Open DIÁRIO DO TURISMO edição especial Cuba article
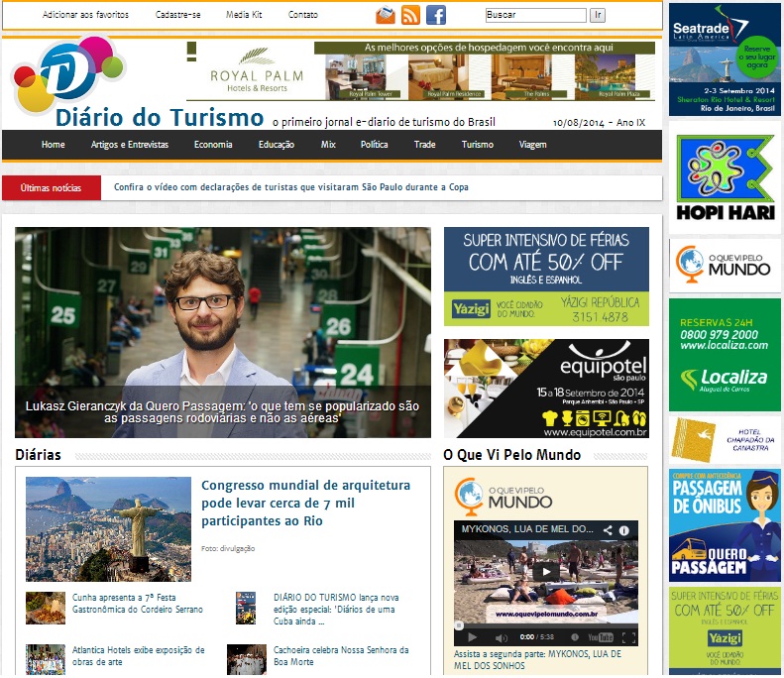Viewport: 784px width, 678px height. coord(336,610)
